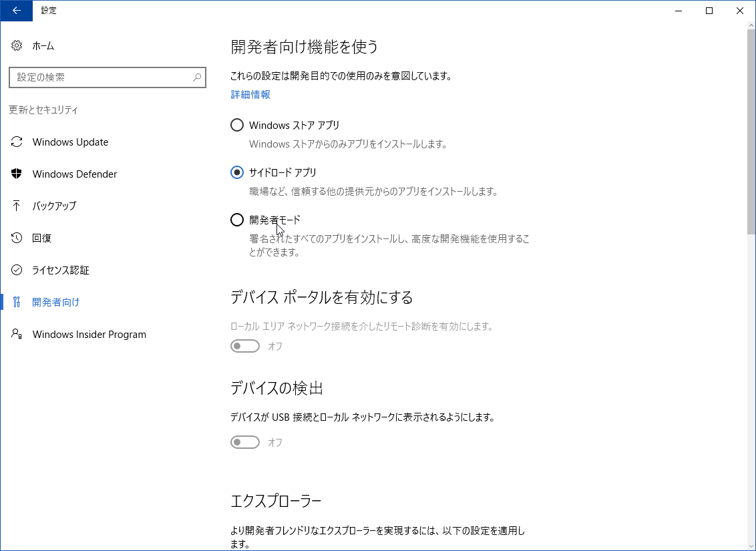Click the search magnifier icon

(197, 77)
